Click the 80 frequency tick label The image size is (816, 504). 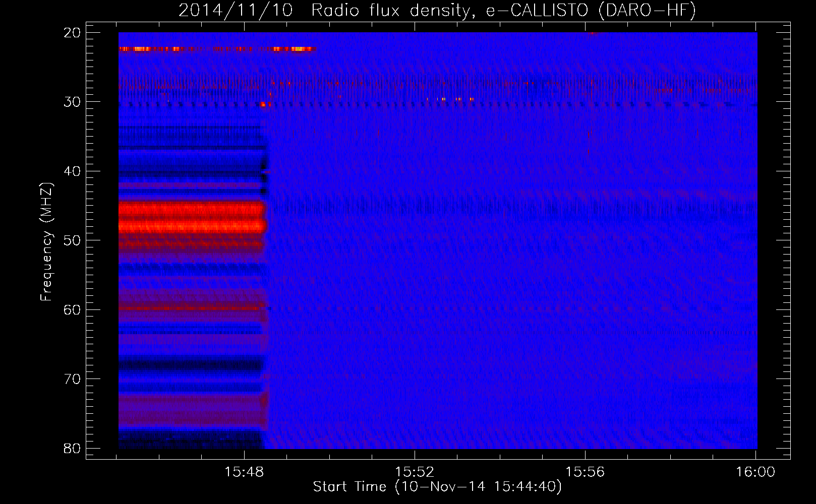pyautogui.click(x=72, y=448)
